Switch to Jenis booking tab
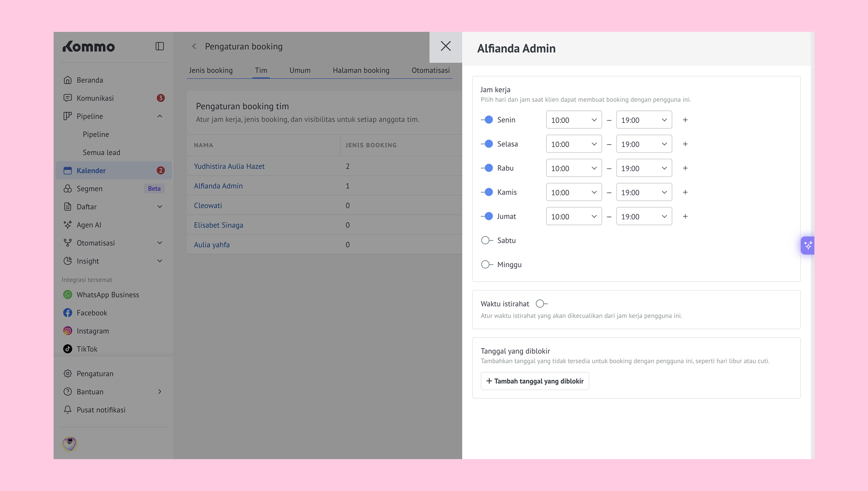The image size is (868, 491). pyautogui.click(x=211, y=70)
